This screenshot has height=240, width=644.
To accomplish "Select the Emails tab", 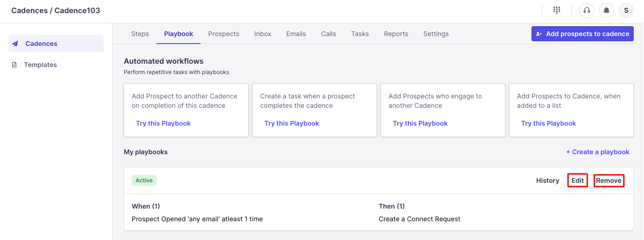I will click(296, 34).
